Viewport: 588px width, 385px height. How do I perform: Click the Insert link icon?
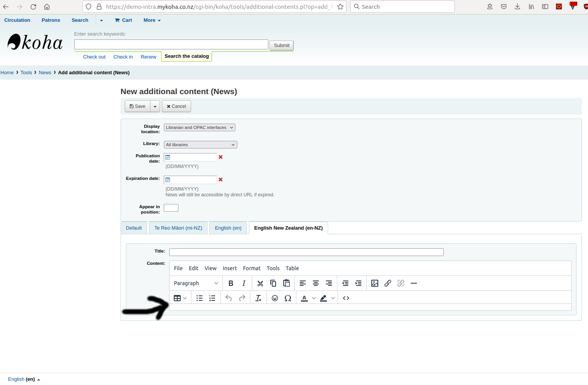coord(388,283)
